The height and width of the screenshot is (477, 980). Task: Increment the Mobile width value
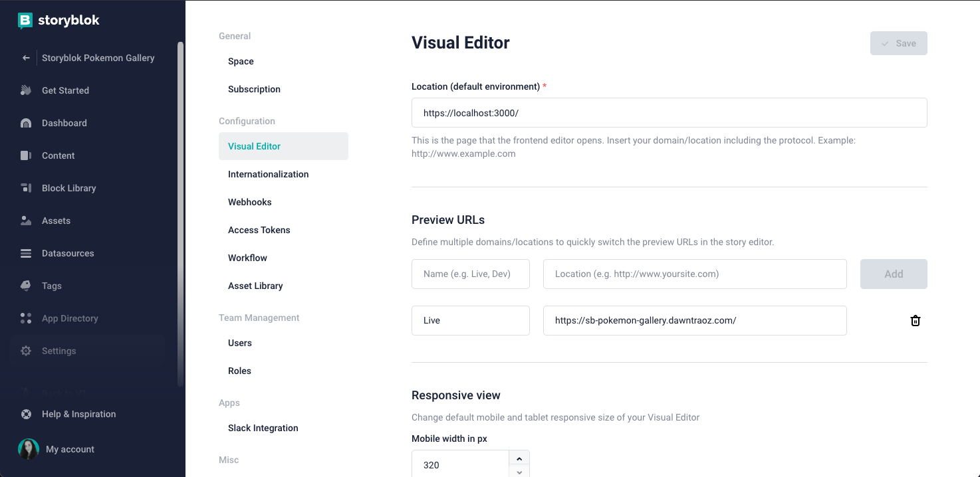pyautogui.click(x=519, y=458)
